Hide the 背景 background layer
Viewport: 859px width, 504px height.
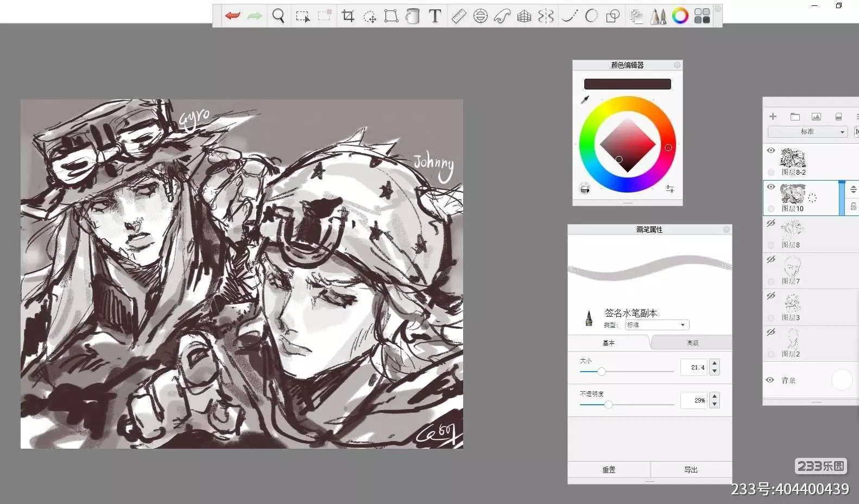(770, 380)
